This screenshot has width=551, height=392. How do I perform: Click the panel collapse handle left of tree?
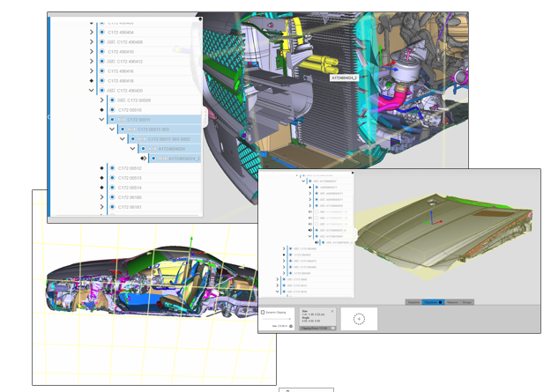pyautogui.click(x=49, y=115)
